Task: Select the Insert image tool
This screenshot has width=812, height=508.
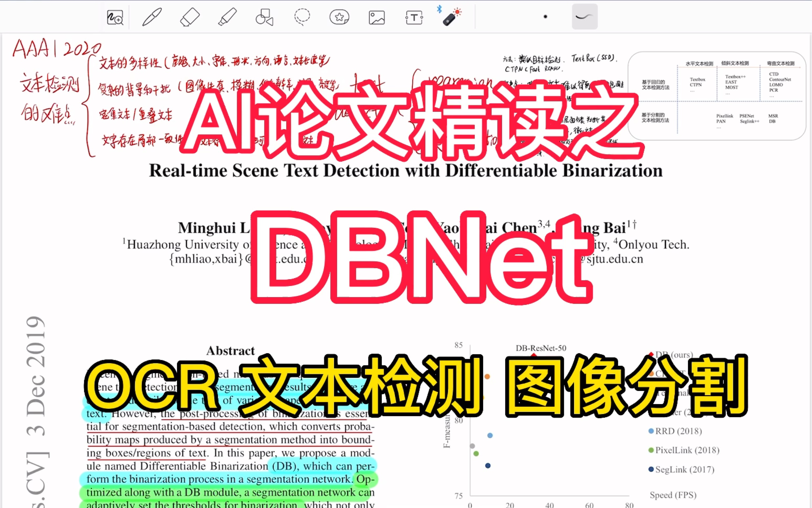Action: [376, 17]
